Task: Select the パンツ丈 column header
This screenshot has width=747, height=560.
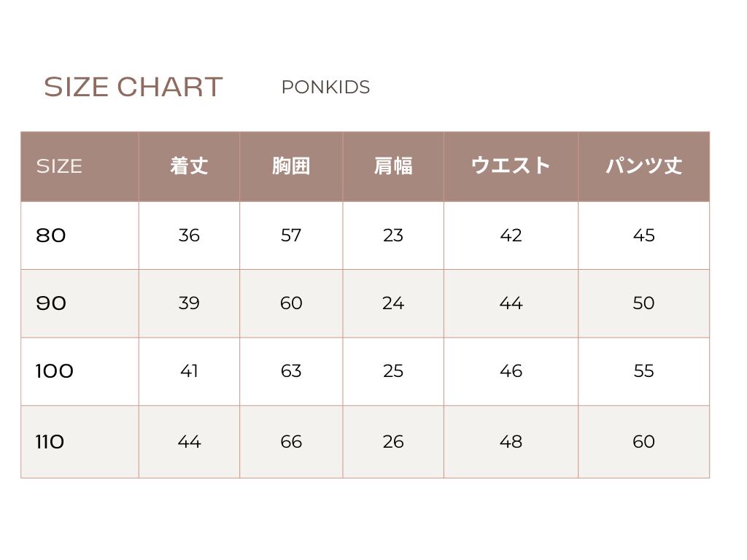Action: [x=643, y=166]
